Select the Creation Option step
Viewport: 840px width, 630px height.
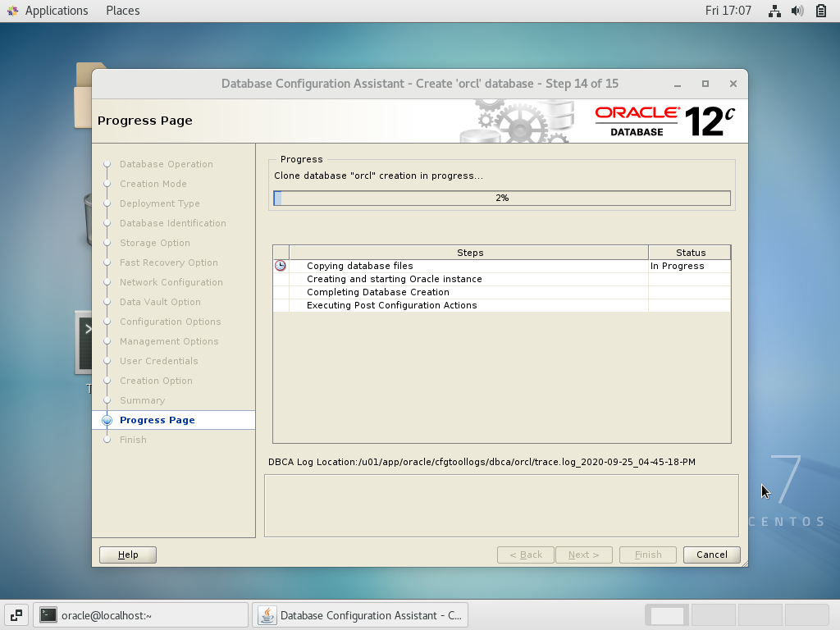(156, 381)
